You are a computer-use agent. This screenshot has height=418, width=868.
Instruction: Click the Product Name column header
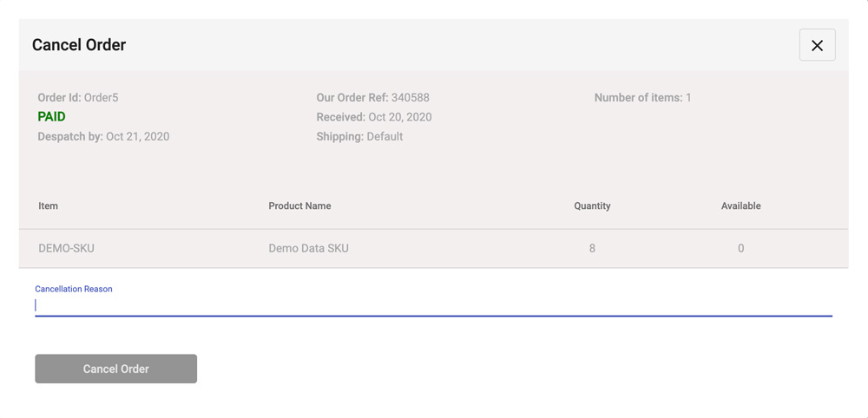pyautogui.click(x=299, y=206)
